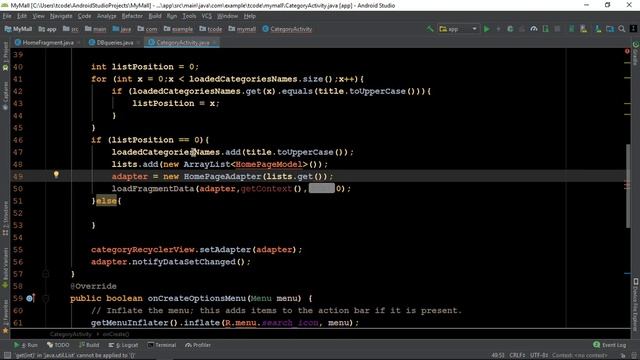Open the VCS menu
This screenshot has height=360, width=640.
(207, 16)
